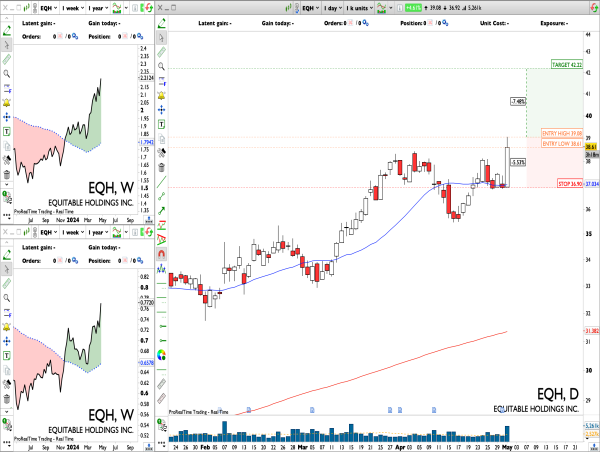Click the volume panel settings icon in daily chart
Image resolution: width=600 pixels, height=452 pixels.
[x=161, y=425]
